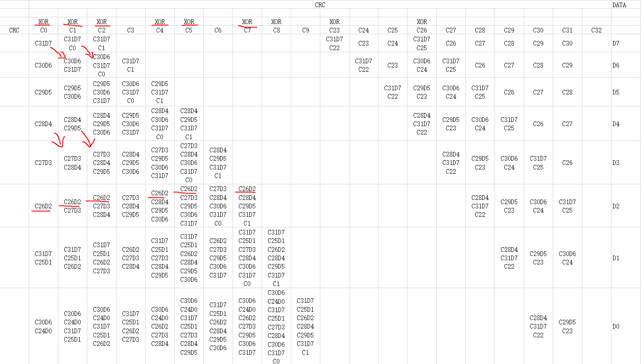Select row D5 cell under column C4
This screenshot has width=641, height=364.
pos(160,92)
